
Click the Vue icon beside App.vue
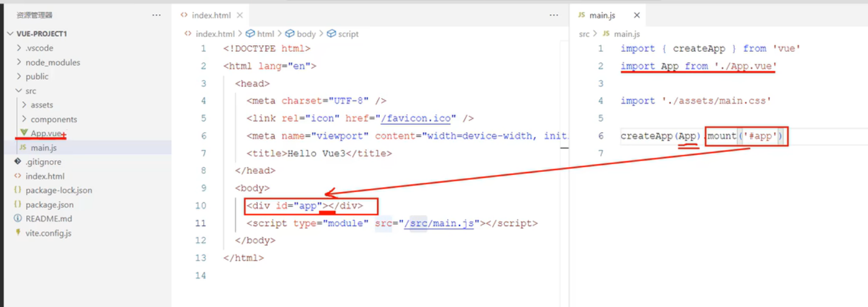(x=24, y=133)
